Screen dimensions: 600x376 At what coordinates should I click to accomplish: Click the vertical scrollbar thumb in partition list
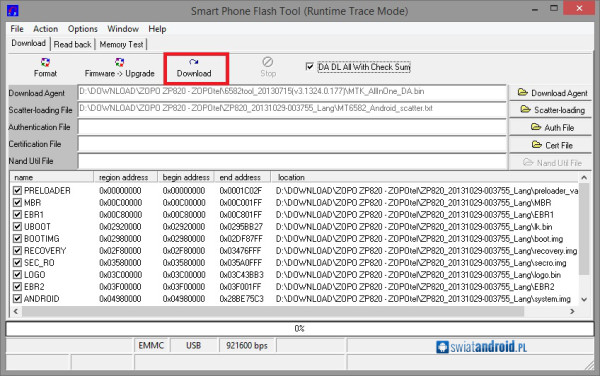[584, 228]
